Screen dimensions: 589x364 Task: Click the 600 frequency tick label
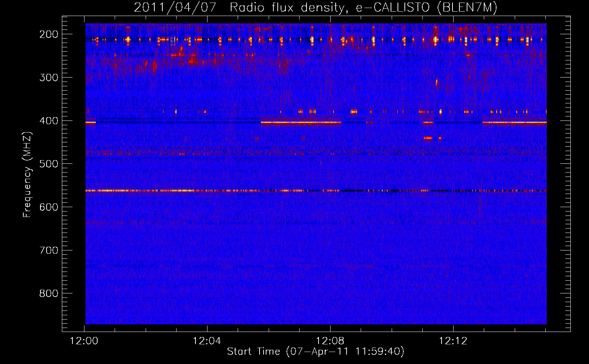point(49,207)
